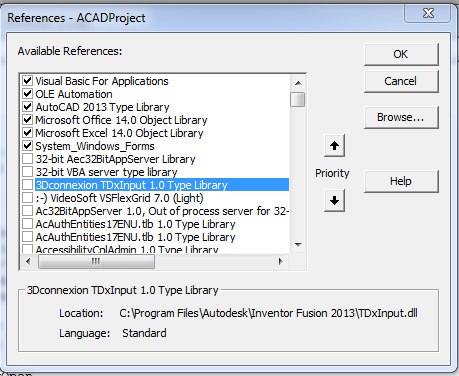
Task: Check first AcAuthEntities17ENU.tlb checkbox
Action: point(27,224)
